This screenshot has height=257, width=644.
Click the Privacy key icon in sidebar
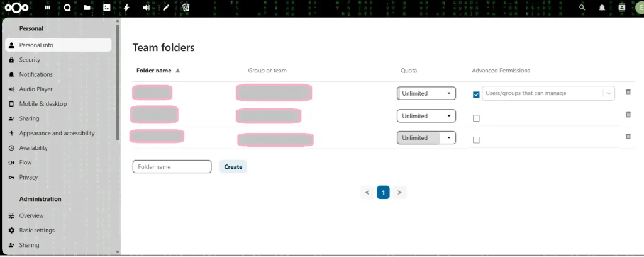[x=11, y=177]
